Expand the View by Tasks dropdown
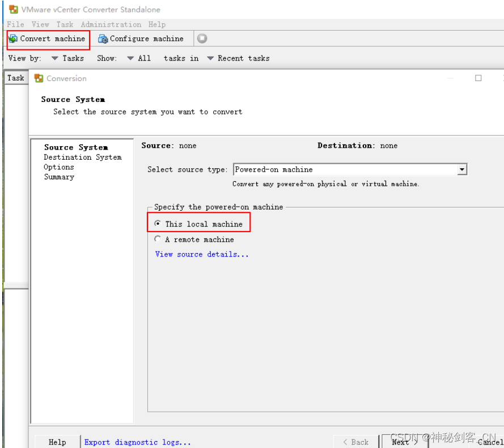The image size is (504, 448). 68,58
